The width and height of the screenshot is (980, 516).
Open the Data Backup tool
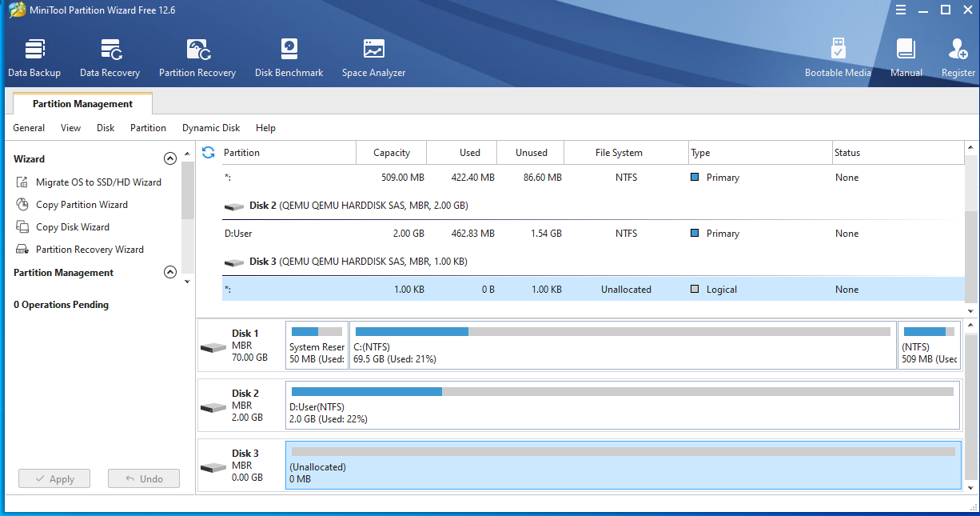34,58
